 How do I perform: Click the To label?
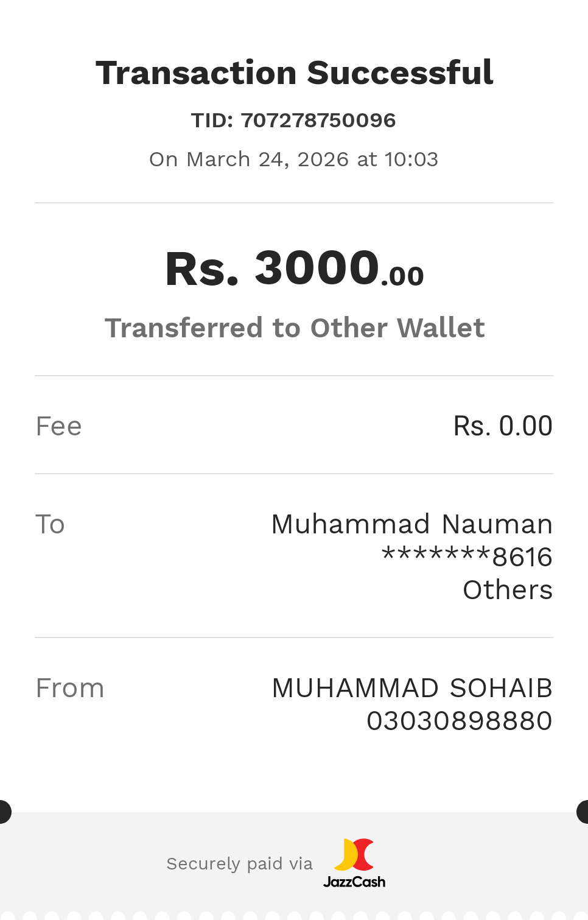50,524
